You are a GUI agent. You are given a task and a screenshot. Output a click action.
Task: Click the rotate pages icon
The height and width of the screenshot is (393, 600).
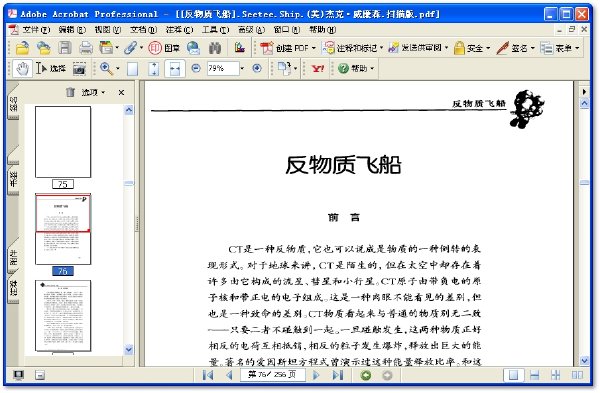coord(284,68)
